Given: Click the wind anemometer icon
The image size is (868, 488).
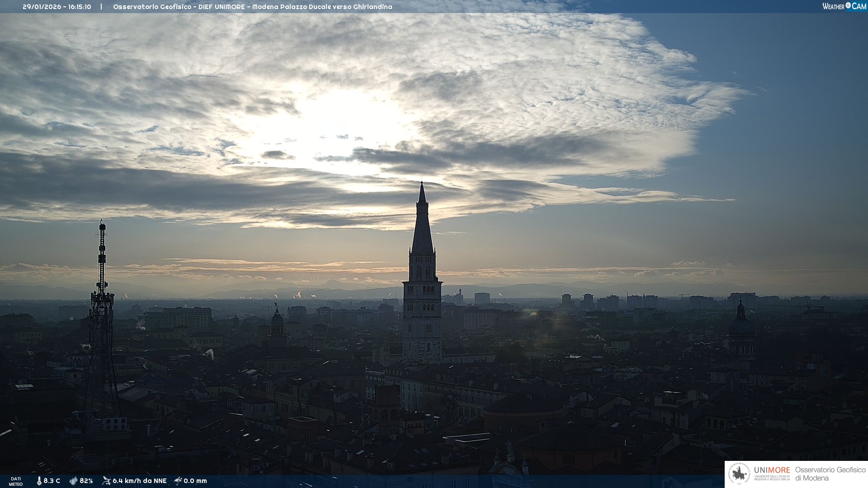Looking at the screenshot, I should tap(106, 481).
